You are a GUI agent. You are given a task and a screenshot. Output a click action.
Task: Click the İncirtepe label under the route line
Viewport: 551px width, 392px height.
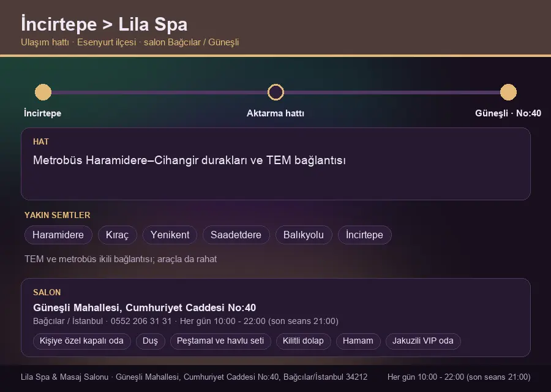coord(42,113)
